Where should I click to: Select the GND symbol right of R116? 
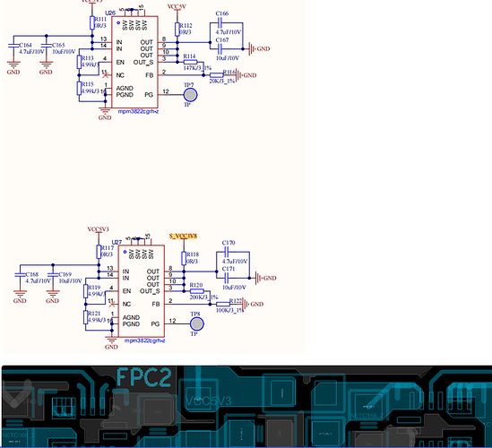246,75
